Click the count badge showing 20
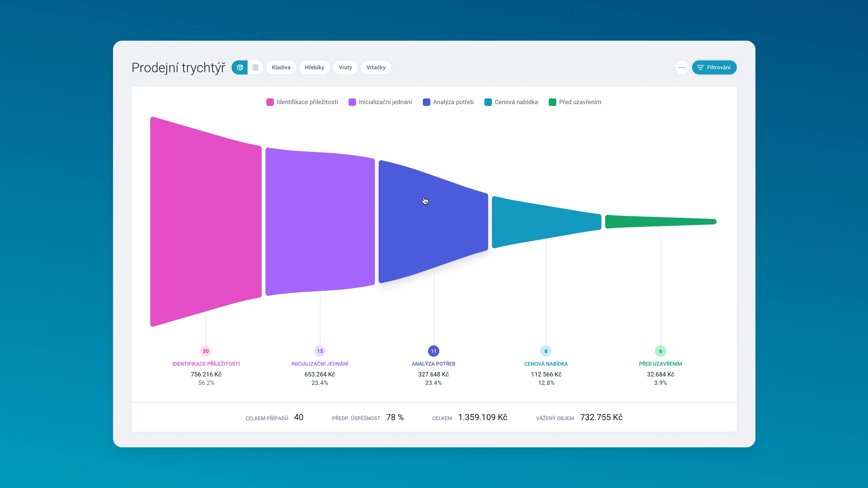This screenshot has width=868, height=488. pos(205,351)
